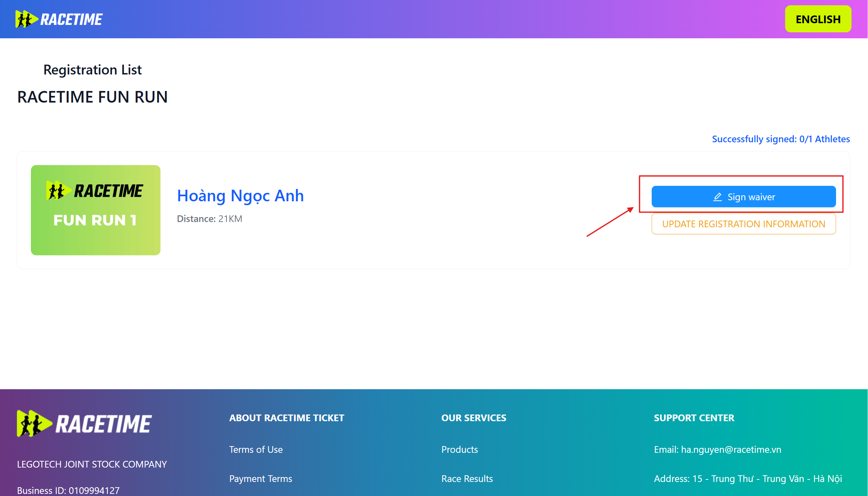Click the RACETIME FUN RUN title
This screenshot has height=496, width=868.
[x=92, y=97]
